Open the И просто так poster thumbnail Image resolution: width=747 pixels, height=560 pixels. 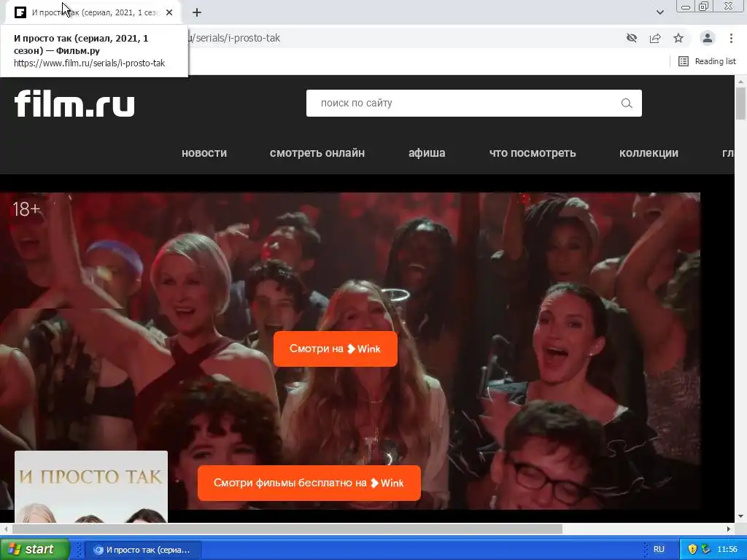pyautogui.click(x=91, y=486)
